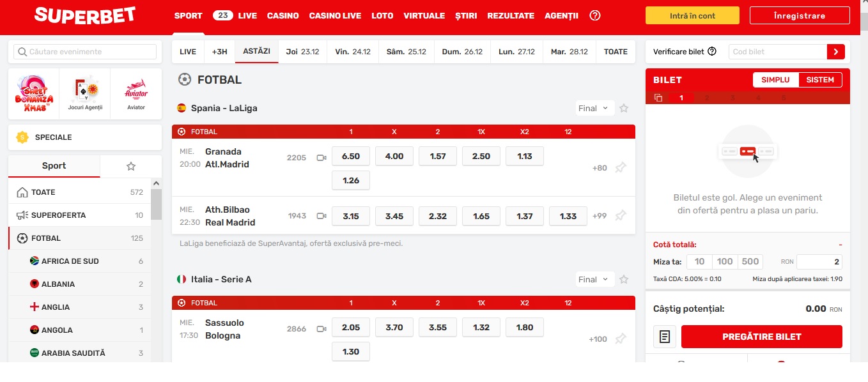
Task: Click the PREGĂTIRE BILET button
Action: [x=762, y=337]
